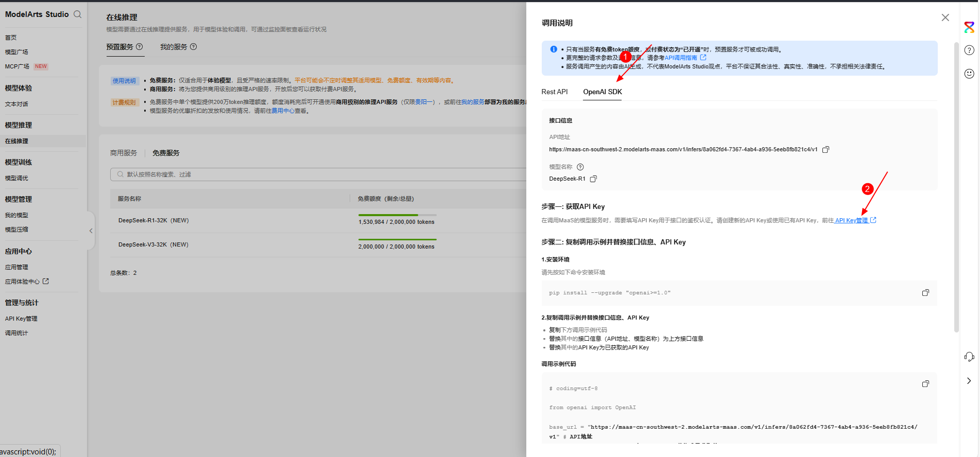Open 我的模型 in the sidebar

pyautogui.click(x=16, y=215)
